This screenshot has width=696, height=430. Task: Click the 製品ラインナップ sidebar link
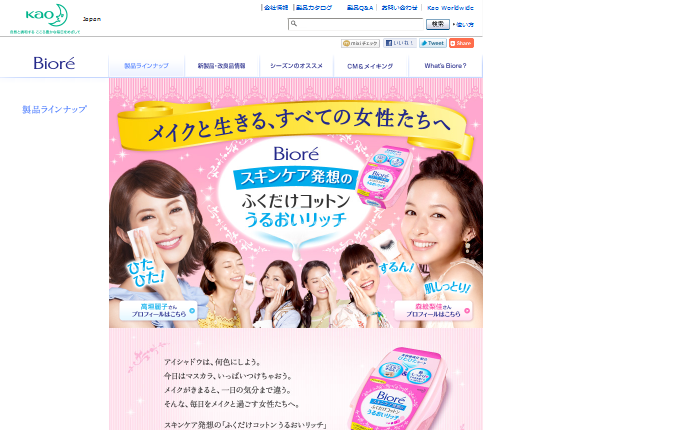(x=55, y=109)
